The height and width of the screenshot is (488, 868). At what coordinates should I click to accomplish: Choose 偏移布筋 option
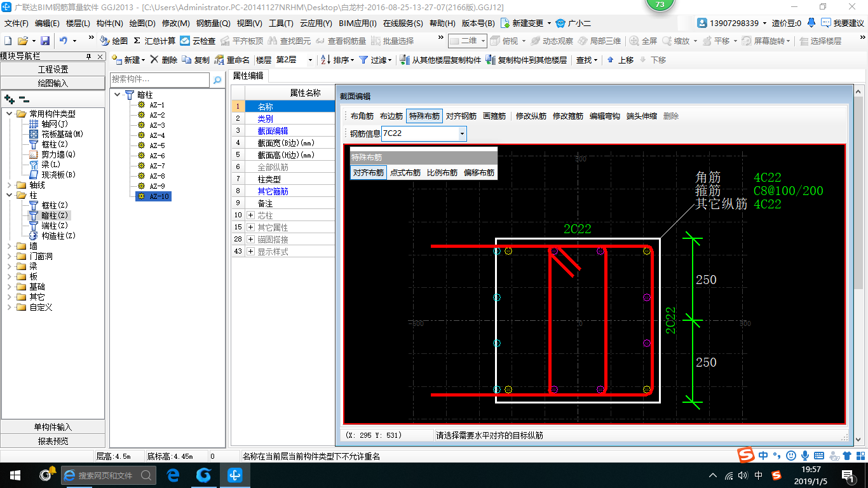pos(479,172)
